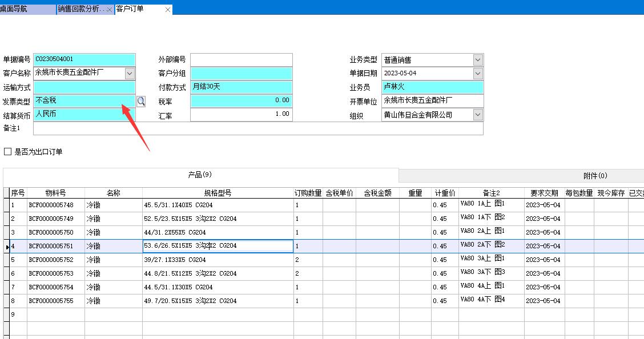Toggle the 是否为出口订单 checkbox
This screenshot has height=339, width=644.
tap(8, 152)
